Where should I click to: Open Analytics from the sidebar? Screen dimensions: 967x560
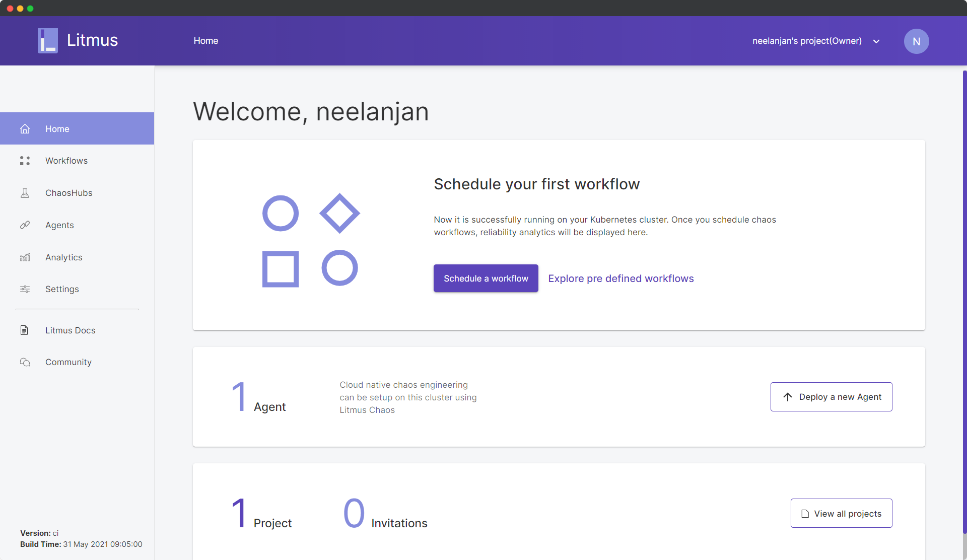[x=77, y=257]
